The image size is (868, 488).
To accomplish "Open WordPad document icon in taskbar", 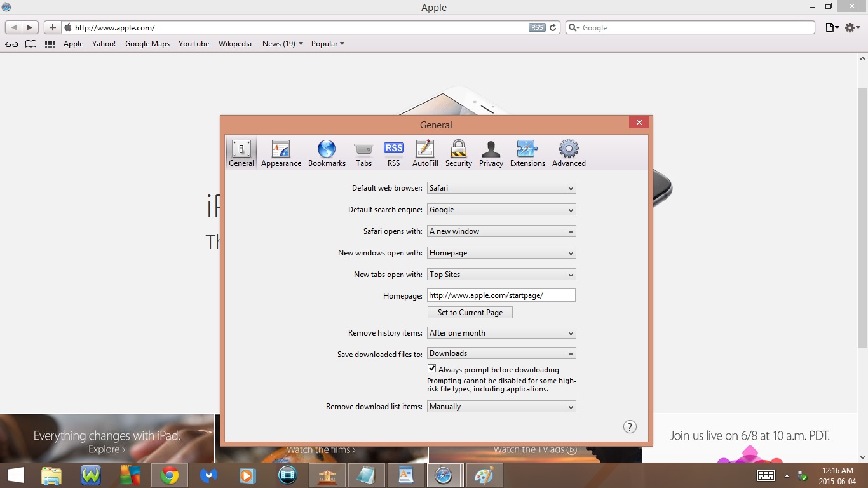I will tap(405, 475).
